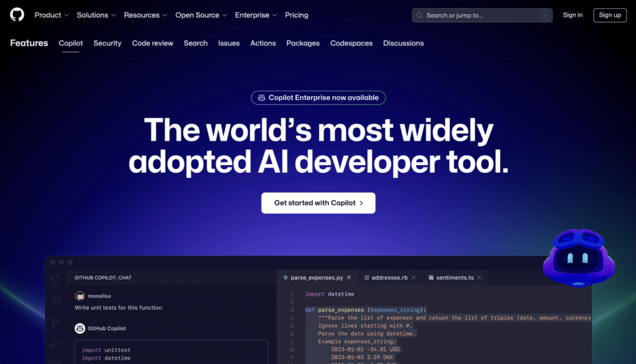Expand the Resources menu
Viewport: 636px width, 364px height.
(145, 15)
